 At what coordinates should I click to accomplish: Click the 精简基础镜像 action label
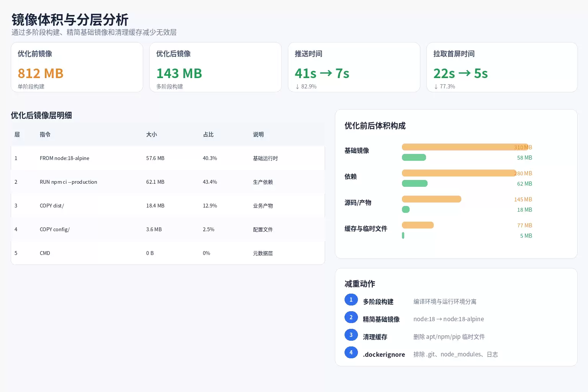click(x=381, y=319)
